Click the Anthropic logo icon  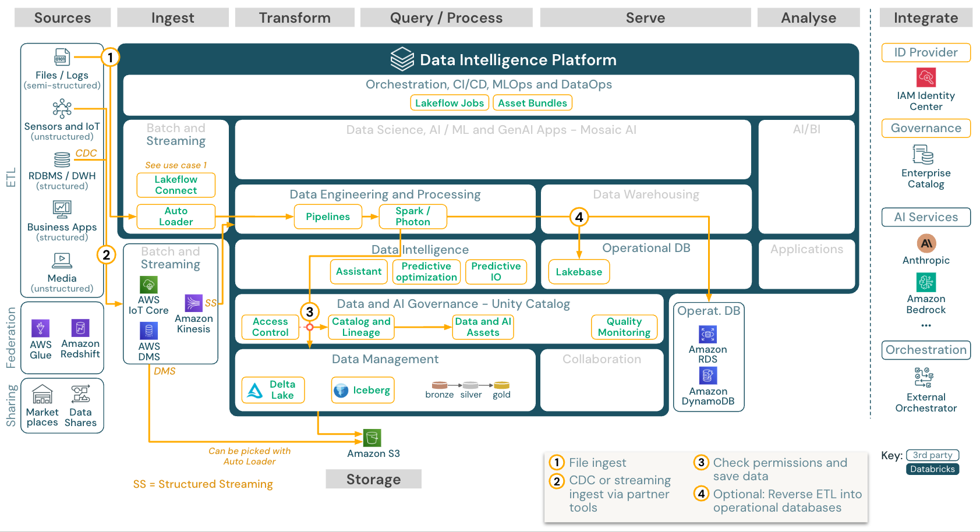pyautogui.click(x=926, y=243)
